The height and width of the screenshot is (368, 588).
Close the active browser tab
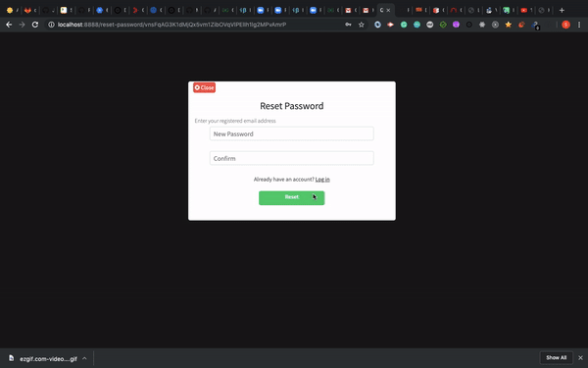pyautogui.click(x=388, y=10)
